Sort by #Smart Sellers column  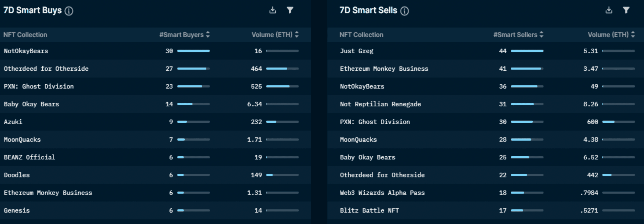pos(518,35)
